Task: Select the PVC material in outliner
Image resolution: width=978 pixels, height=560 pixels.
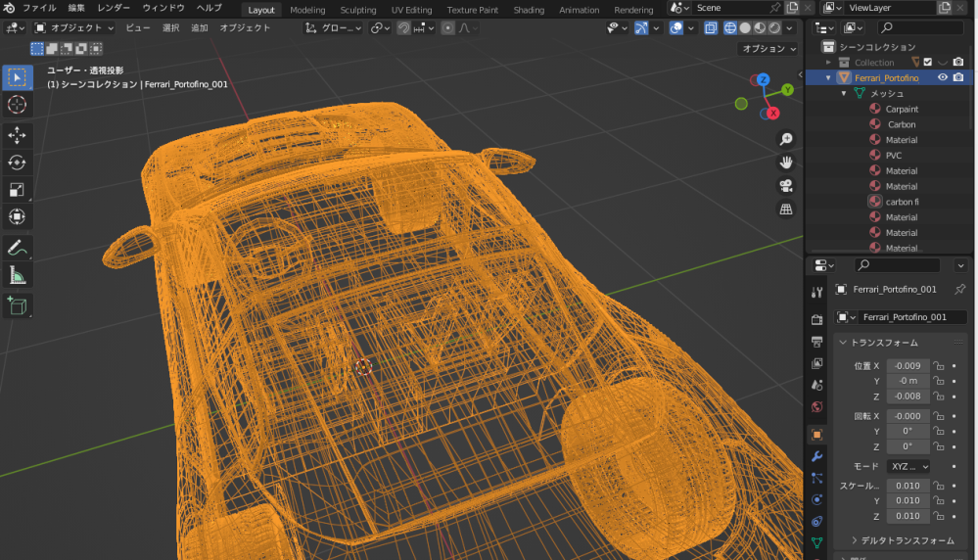Action: [894, 156]
